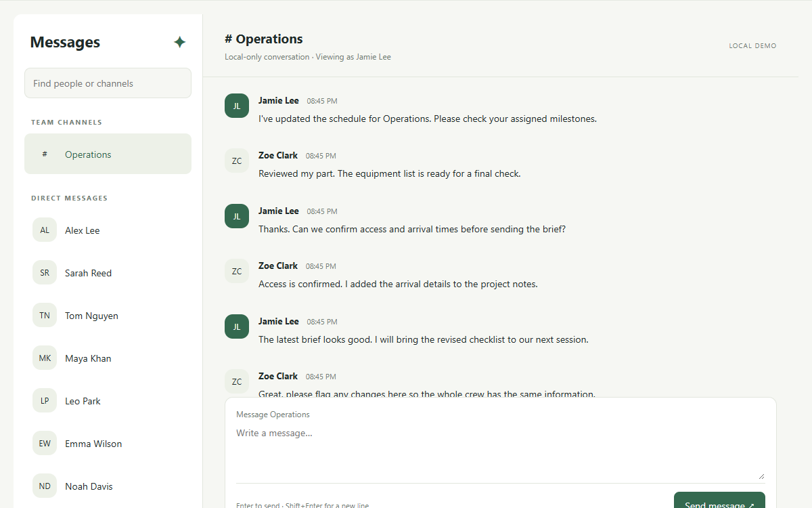Select the LP avatar for Leo Park
The width and height of the screenshot is (812, 508).
click(45, 400)
